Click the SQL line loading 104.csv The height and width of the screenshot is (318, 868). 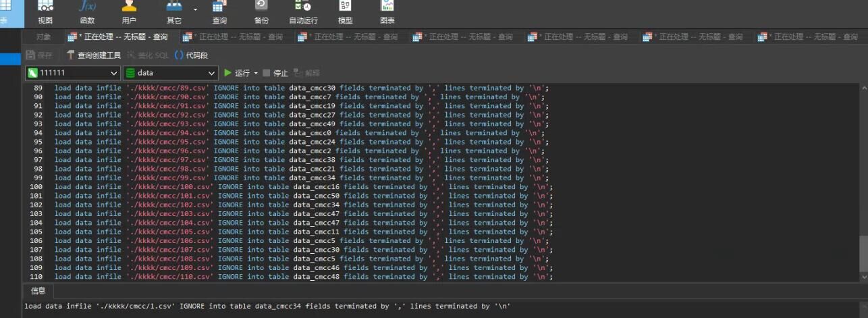304,223
